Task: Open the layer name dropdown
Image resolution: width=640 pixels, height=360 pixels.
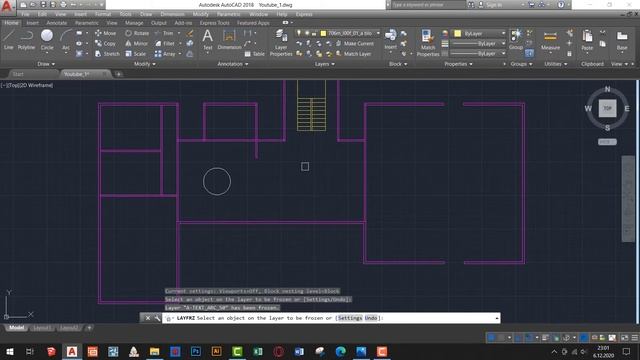Action: (378, 33)
